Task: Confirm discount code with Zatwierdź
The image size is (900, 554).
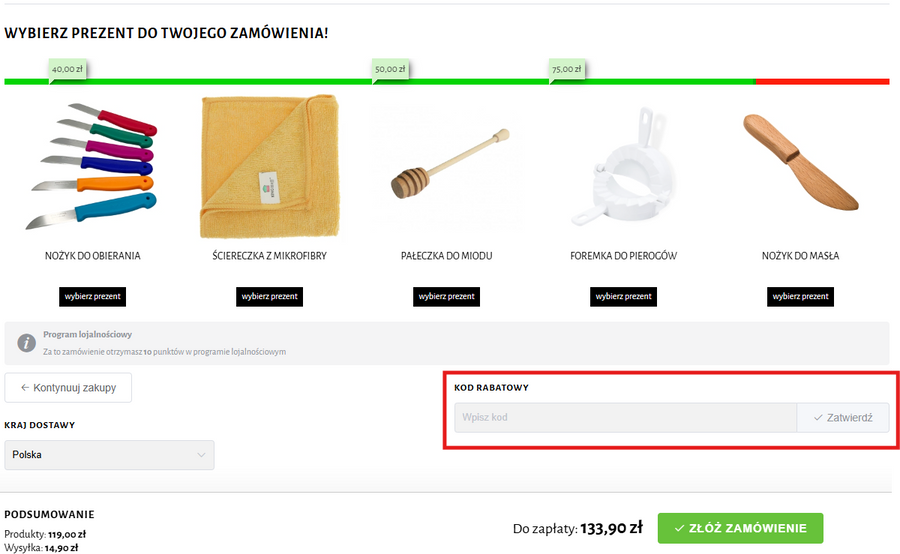Action: tap(843, 417)
